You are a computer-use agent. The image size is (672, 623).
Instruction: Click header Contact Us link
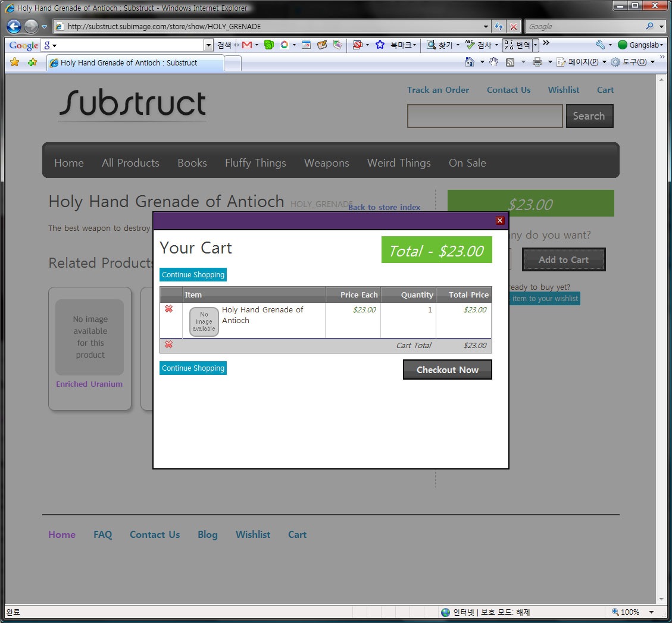click(x=508, y=90)
